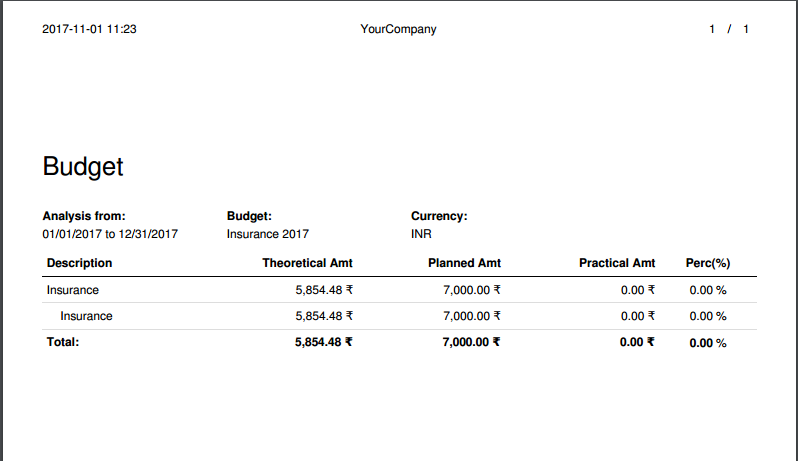Select the indented Insurance sub-row label
Viewport: 798px width, 461px height.
(x=86, y=316)
